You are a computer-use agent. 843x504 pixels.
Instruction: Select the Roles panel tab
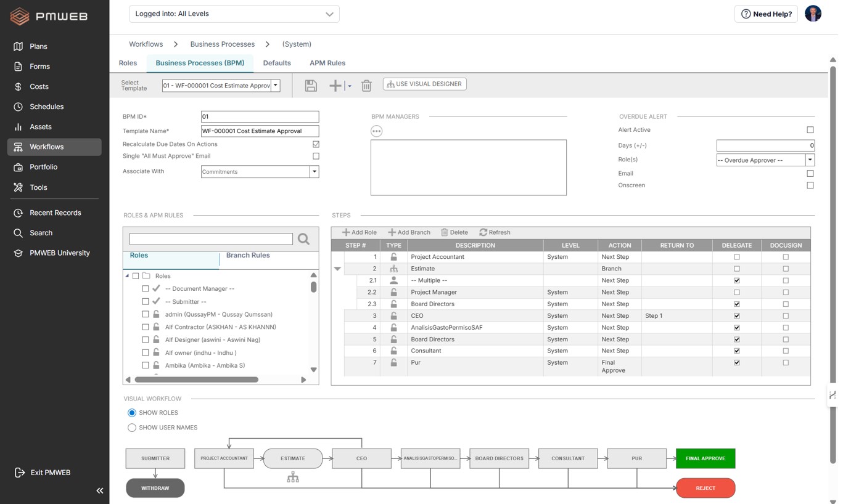139,255
